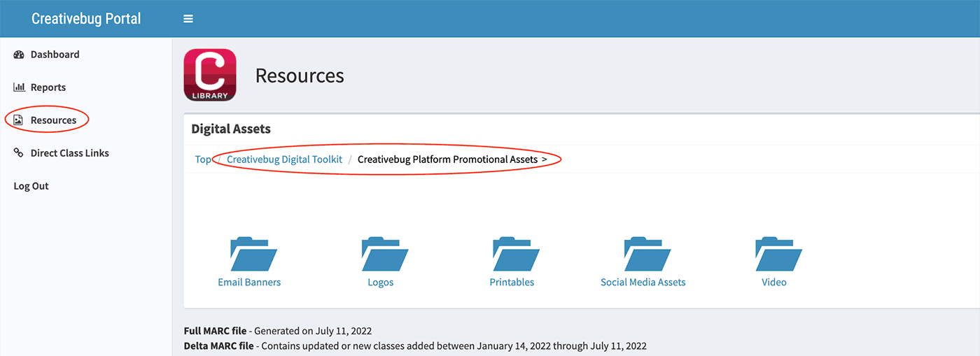Click the Reports bar chart icon

point(19,87)
